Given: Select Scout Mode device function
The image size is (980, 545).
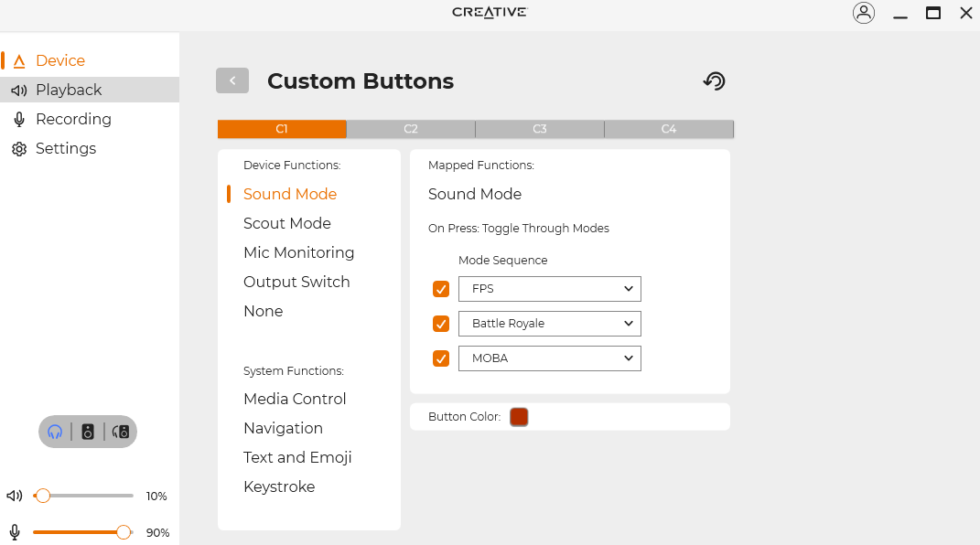Looking at the screenshot, I should tap(287, 223).
